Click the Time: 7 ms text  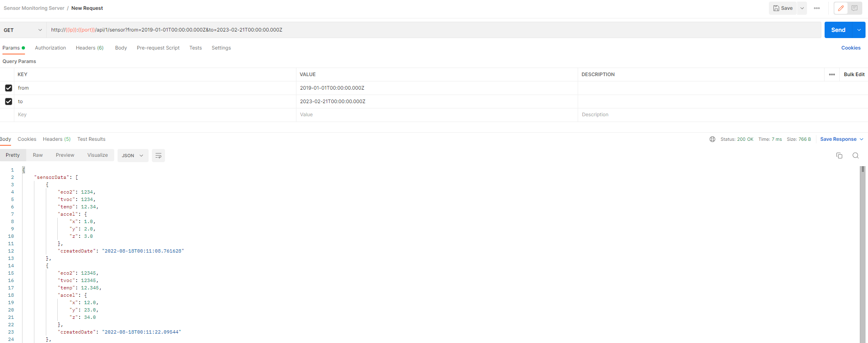click(770, 139)
